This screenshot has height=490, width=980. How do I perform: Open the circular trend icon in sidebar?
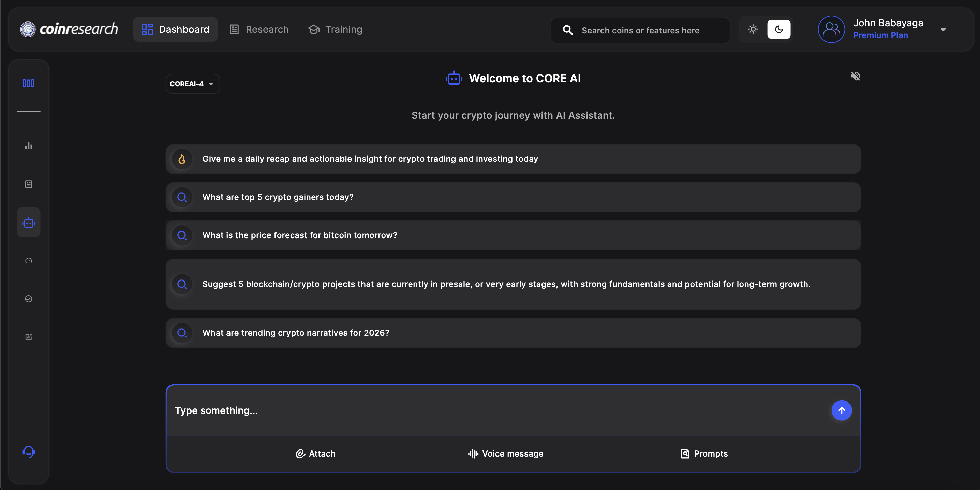click(x=29, y=299)
